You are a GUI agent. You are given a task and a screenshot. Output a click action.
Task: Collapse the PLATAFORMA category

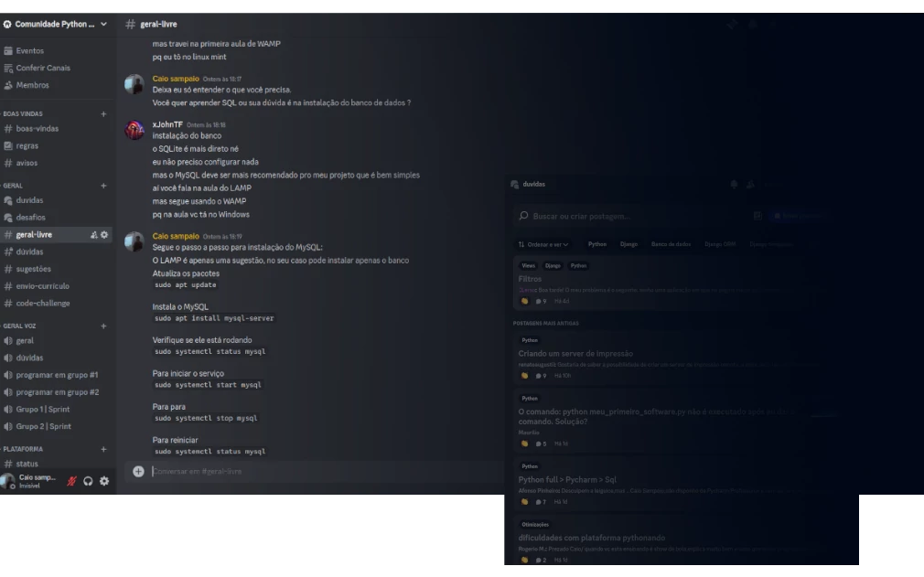(x=24, y=449)
